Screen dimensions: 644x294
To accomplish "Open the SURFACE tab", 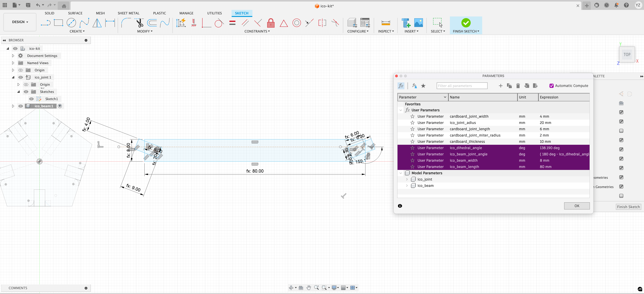I will point(75,13).
